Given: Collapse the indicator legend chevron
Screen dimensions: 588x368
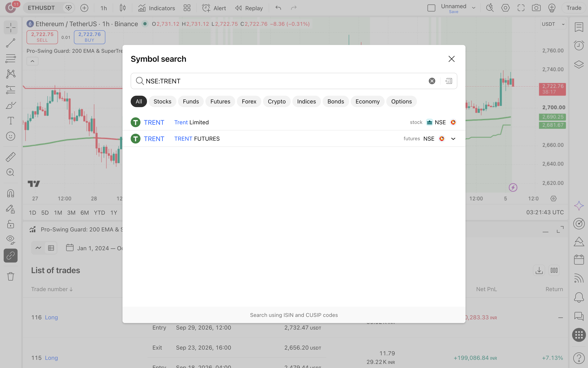Looking at the screenshot, I should point(32,61).
